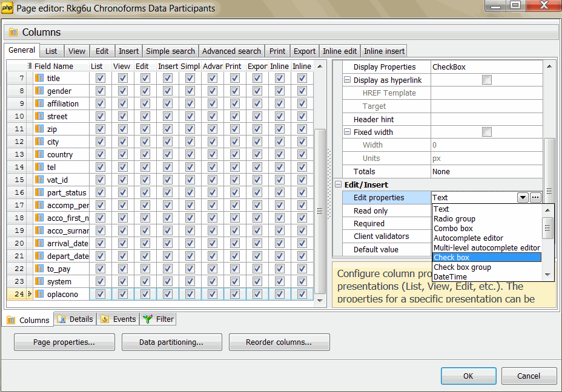Choose Check box group from the dropdown
Viewport: 562px width, 392px height.
click(x=487, y=267)
